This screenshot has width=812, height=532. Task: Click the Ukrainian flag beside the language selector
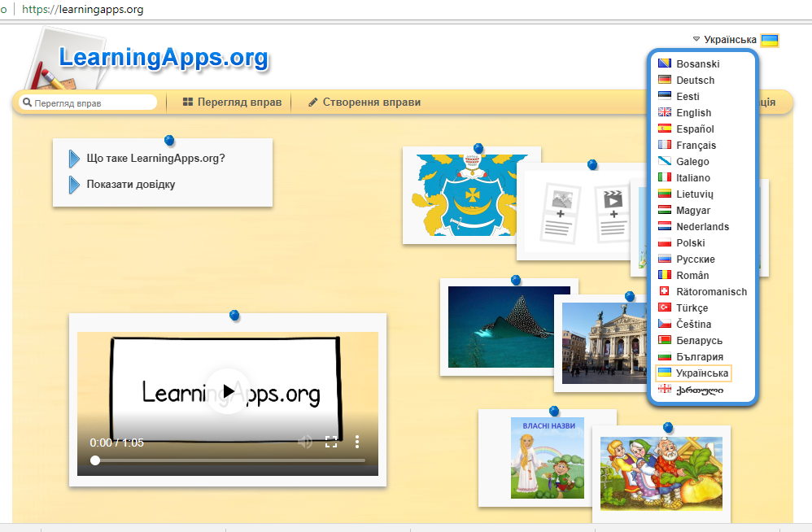pyautogui.click(x=770, y=40)
